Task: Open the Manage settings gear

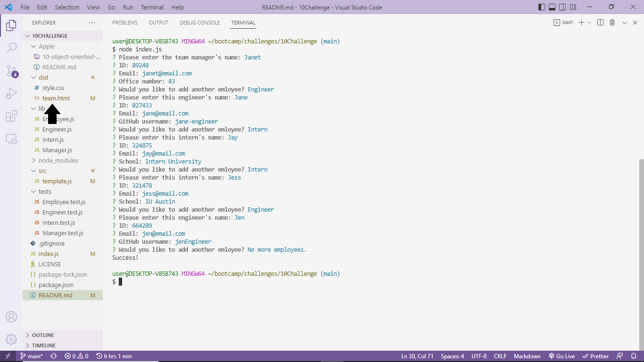Action: pos(11,339)
